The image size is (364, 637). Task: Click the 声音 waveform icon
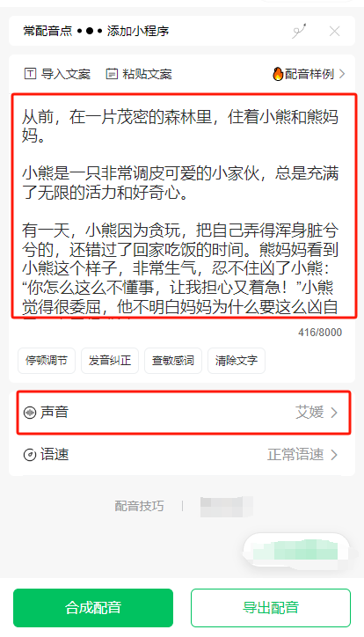30,413
